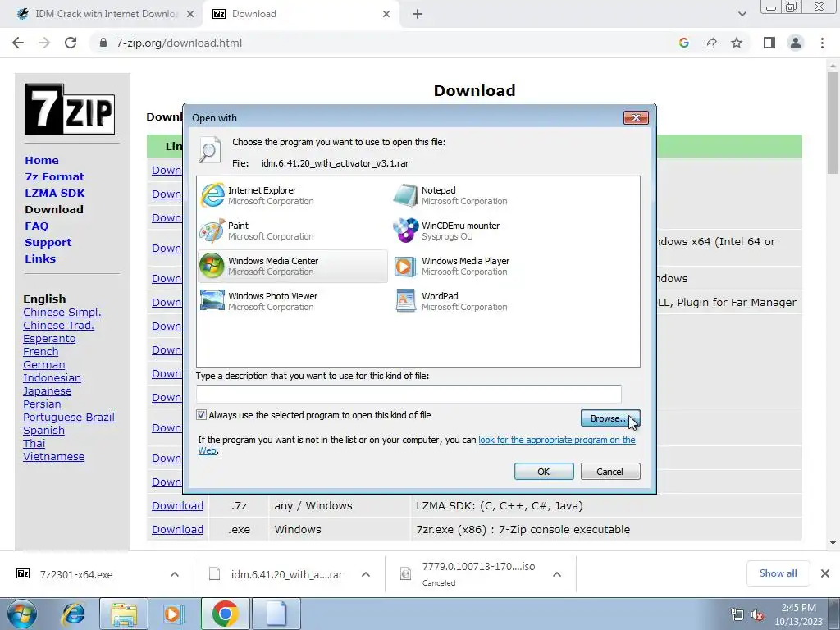Switch language to French

pos(41,351)
